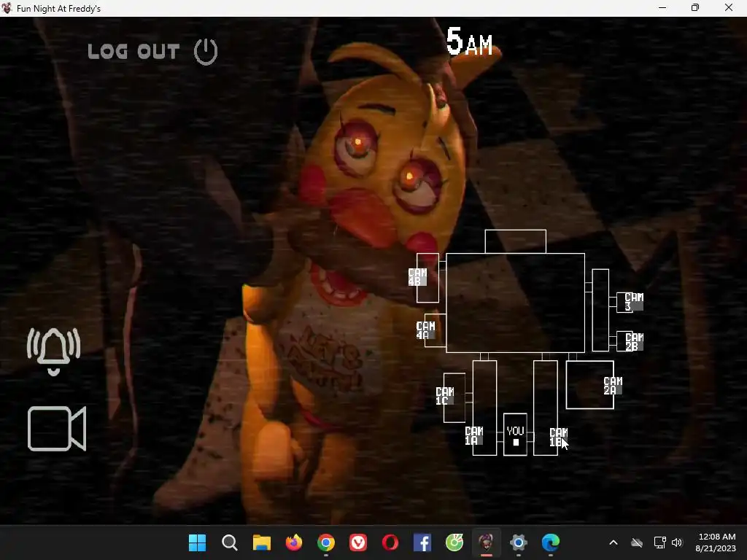Screen dimensions: 747x560
Task: Click the 5 AM clock display
Action: (469, 42)
